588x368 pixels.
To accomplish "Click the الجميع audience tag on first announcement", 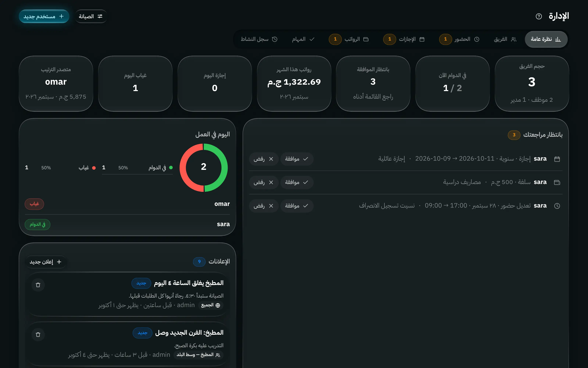I will 211,305.
